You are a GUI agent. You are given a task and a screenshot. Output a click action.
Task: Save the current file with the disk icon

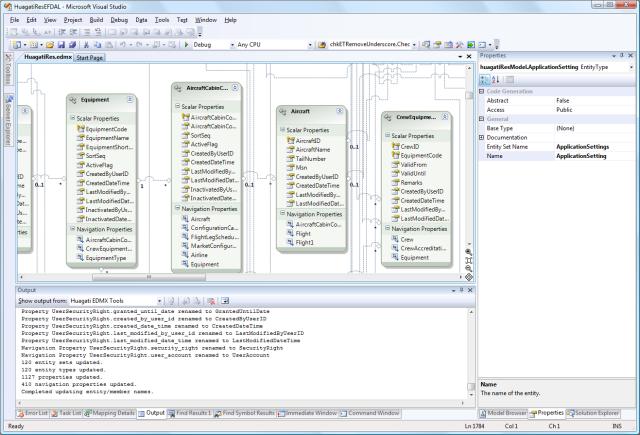(61, 44)
